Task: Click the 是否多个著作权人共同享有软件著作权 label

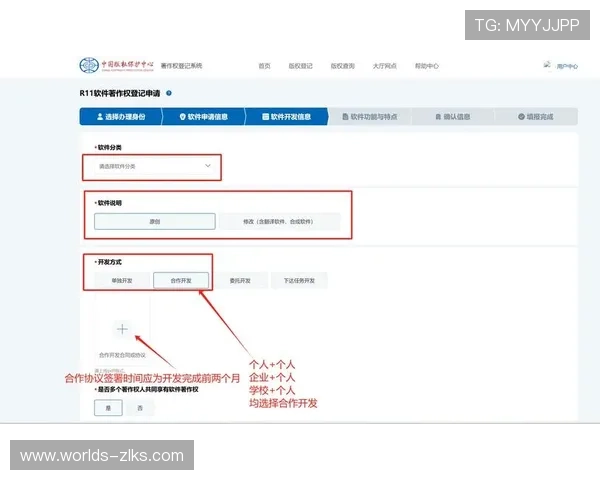Action: 148,389
